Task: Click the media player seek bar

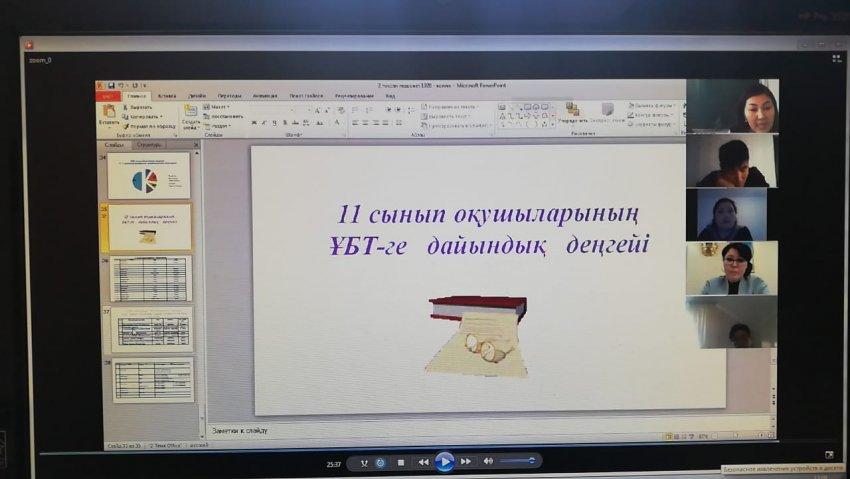Action: pos(434,450)
